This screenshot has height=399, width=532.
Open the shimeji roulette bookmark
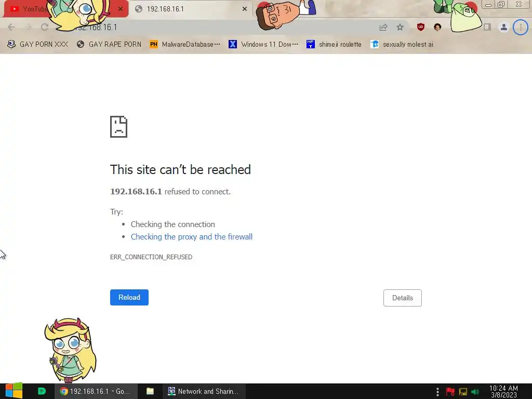[334, 45]
